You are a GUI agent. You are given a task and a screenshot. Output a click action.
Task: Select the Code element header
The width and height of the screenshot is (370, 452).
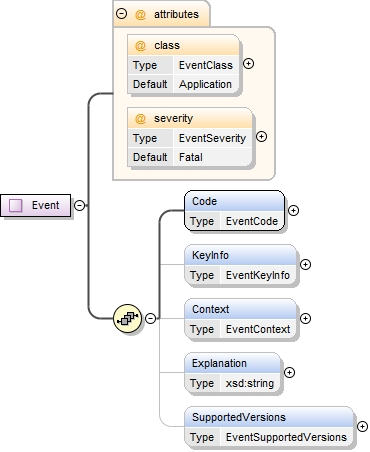(x=235, y=201)
